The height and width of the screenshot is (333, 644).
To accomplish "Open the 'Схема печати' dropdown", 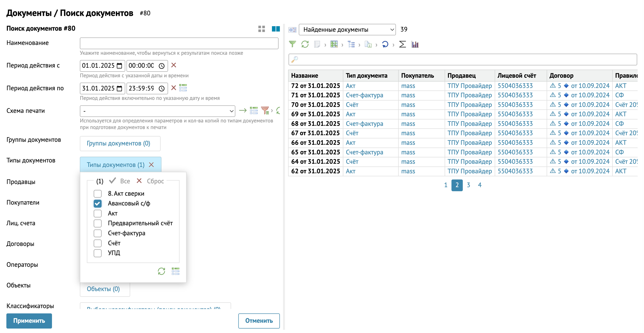I will point(157,111).
